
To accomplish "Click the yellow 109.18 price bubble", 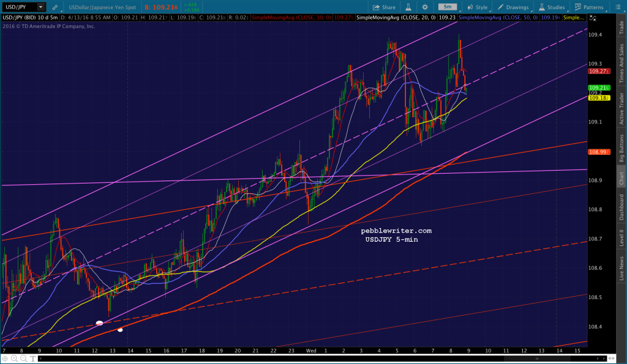I will (x=599, y=98).
